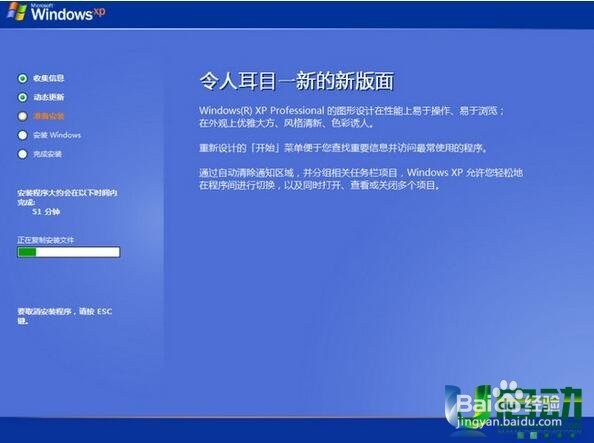This screenshot has width=594, height=443.
Task: Select the 动态更新 step label
Action: pos(48,97)
